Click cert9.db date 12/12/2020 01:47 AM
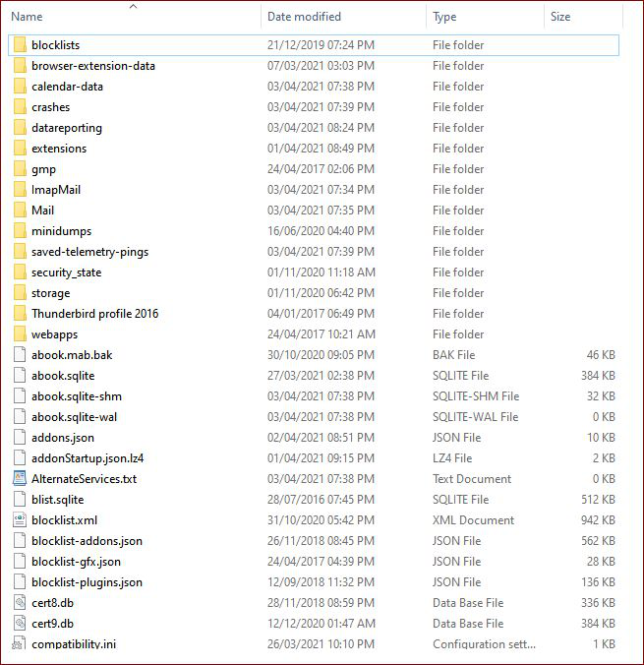This screenshot has width=644, height=665. coord(321,624)
